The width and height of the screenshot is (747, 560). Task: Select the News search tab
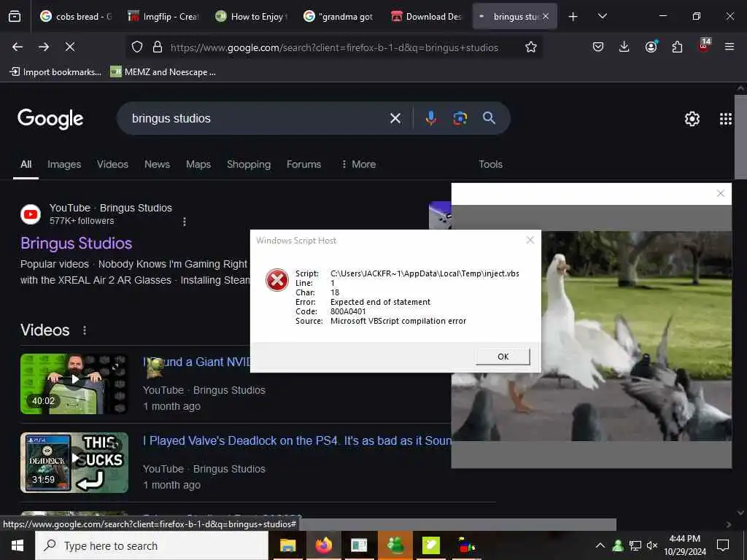click(157, 164)
